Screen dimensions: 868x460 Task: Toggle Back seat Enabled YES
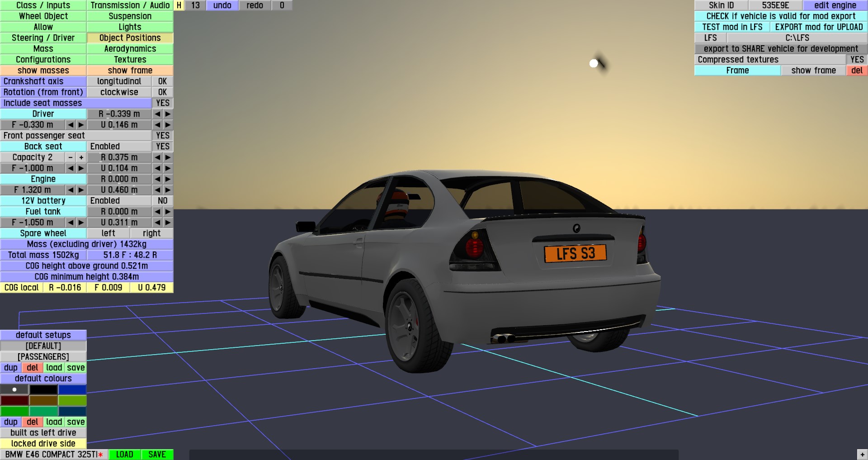click(163, 147)
